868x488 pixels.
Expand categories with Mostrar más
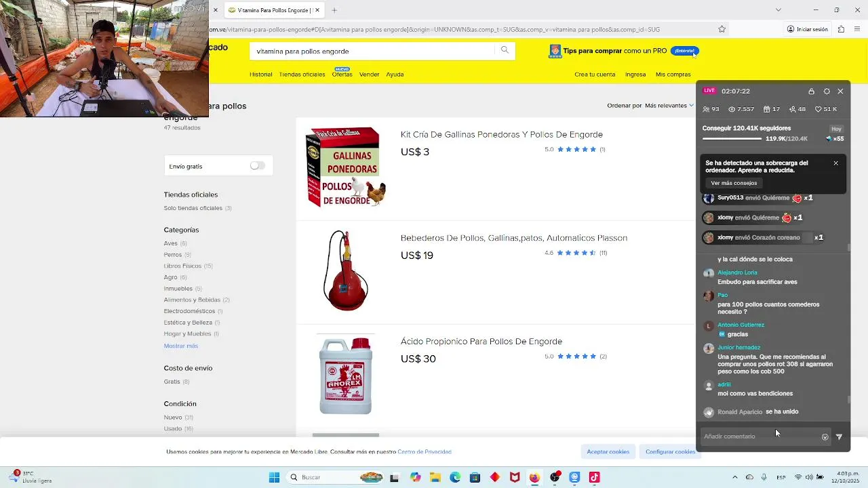(180, 346)
